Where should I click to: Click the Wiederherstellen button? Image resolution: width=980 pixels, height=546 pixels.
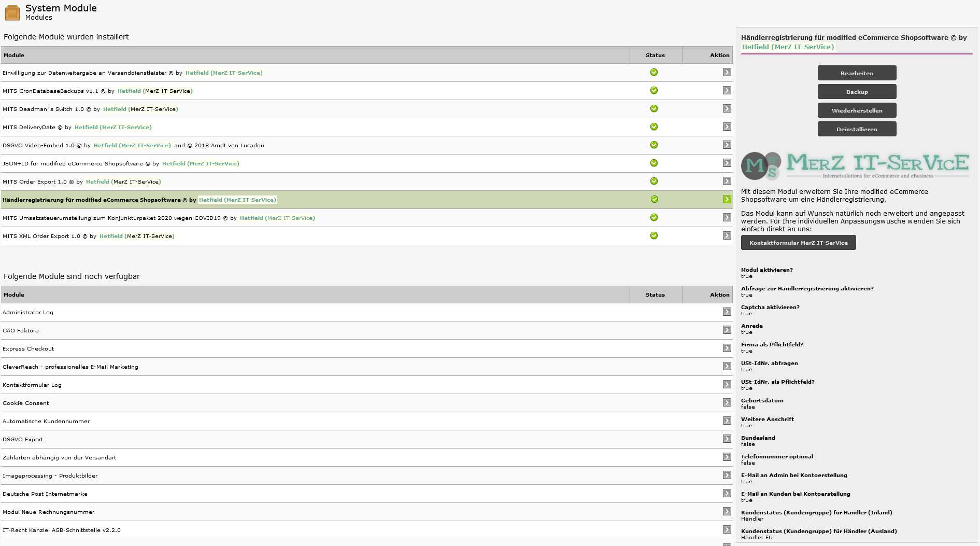[x=857, y=110]
